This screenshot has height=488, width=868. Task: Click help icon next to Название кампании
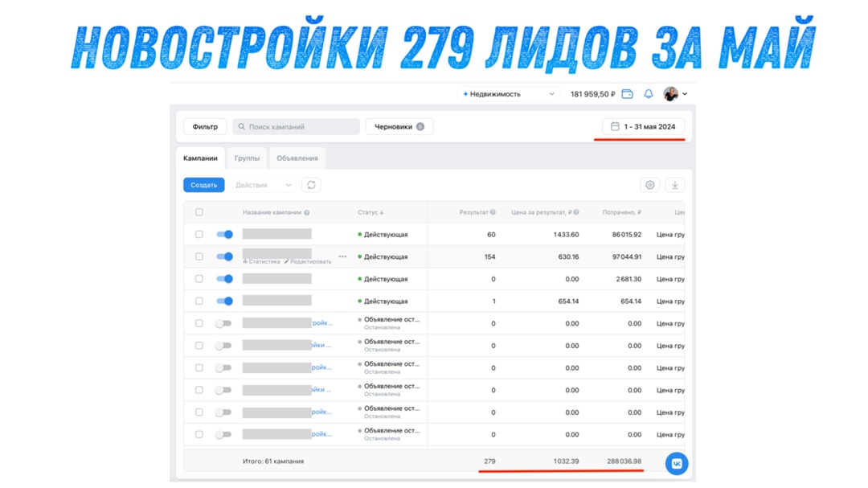pos(307,213)
